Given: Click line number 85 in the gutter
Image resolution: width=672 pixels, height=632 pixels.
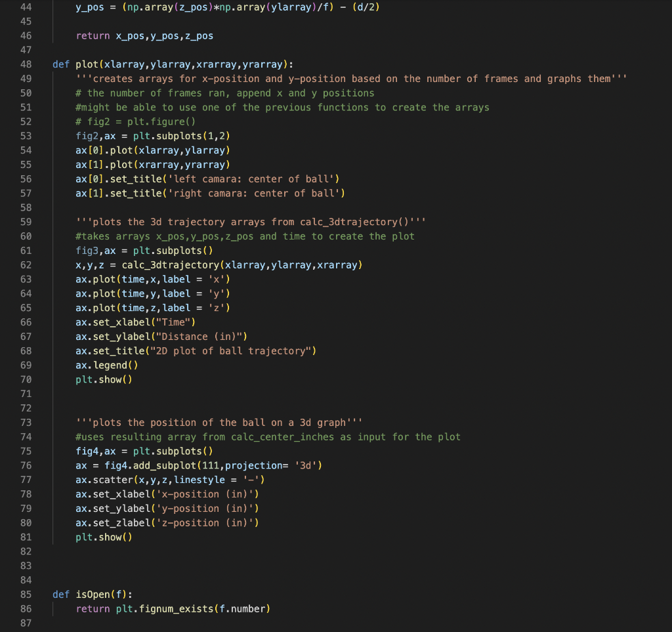Looking at the screenshot, I should click(26, 595).
